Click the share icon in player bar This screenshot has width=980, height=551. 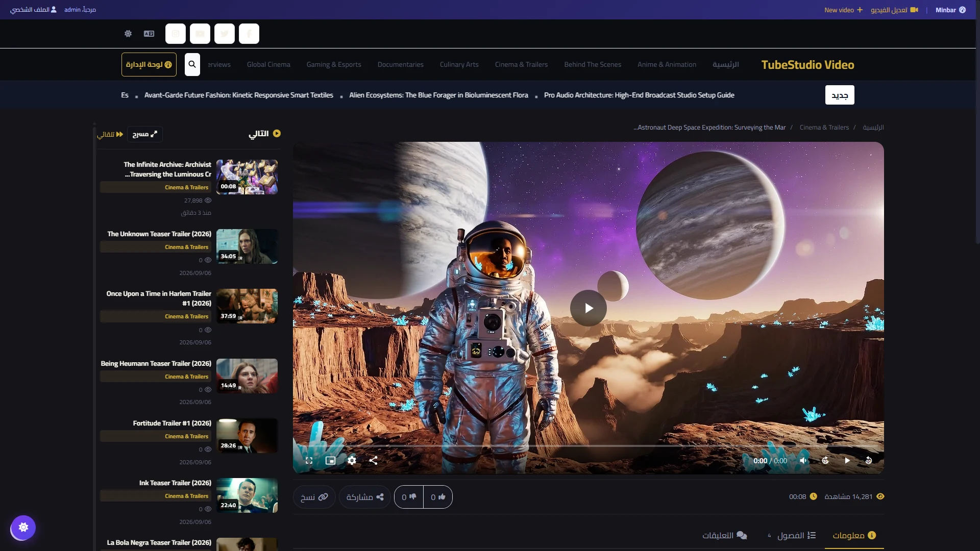[x=373, y=461]
